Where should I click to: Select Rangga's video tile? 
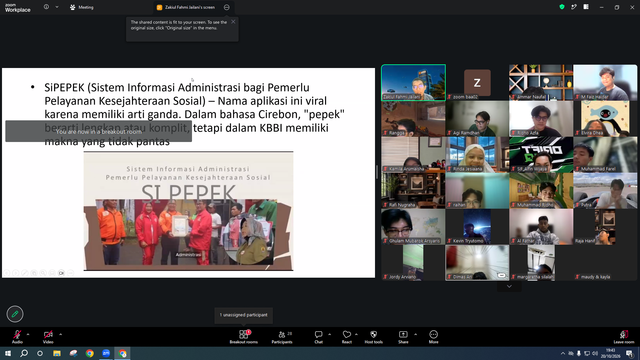pyautogui.click(x=413, y=118)
